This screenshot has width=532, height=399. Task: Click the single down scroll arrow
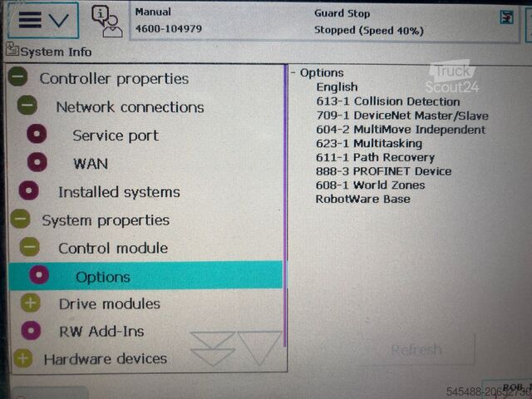[260, 348]
